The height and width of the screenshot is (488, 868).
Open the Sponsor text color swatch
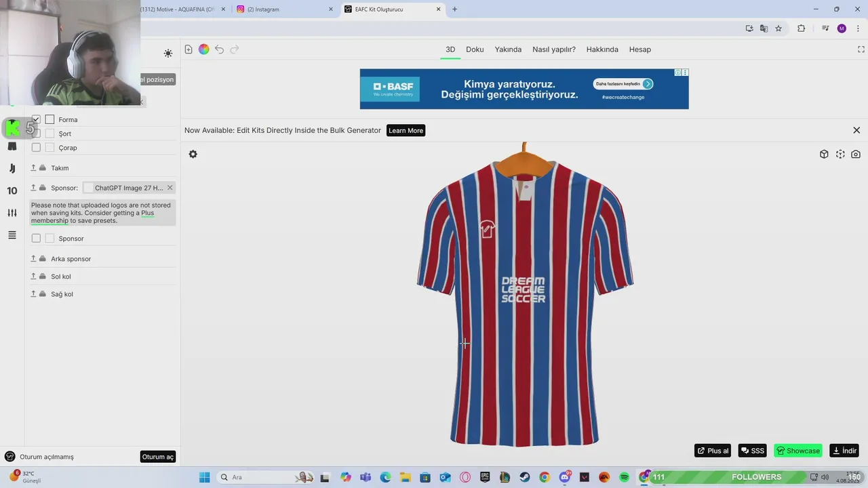[x=50, y=239]
